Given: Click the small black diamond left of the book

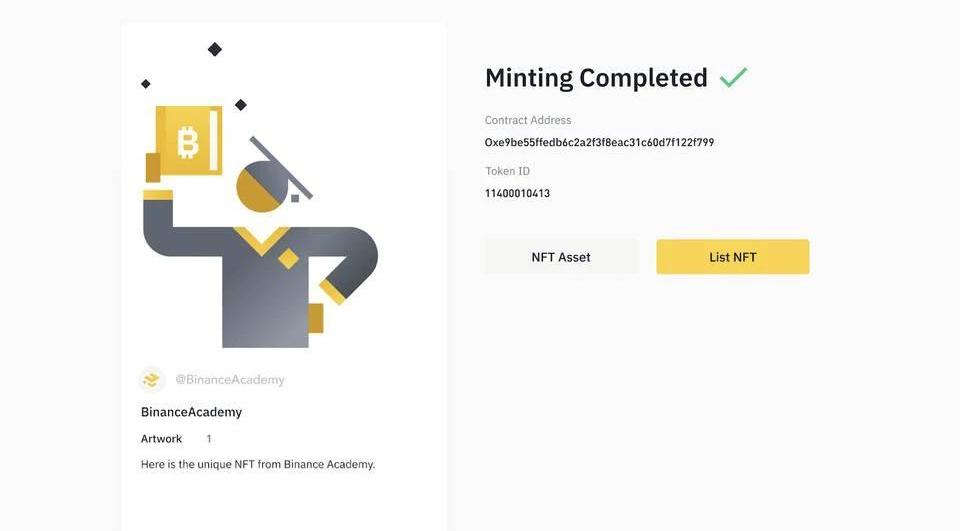Looking at the screenshot, I should tap(146, 84).
